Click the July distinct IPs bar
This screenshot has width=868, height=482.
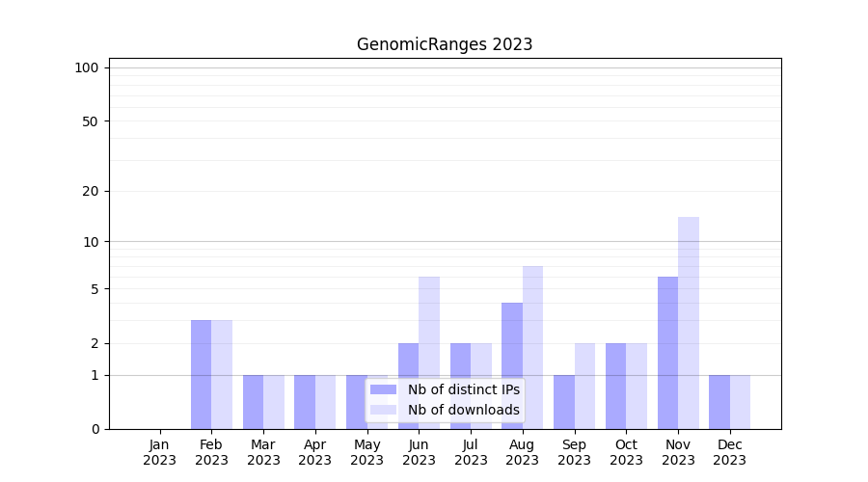tap(460, 386)
